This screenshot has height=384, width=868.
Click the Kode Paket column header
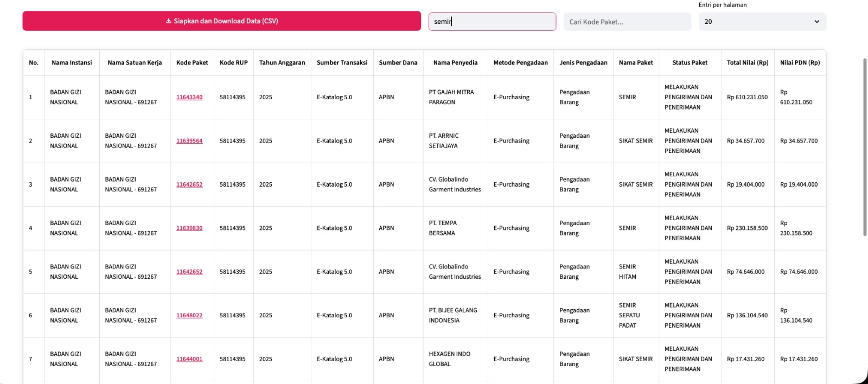click(x=192, y=63)
